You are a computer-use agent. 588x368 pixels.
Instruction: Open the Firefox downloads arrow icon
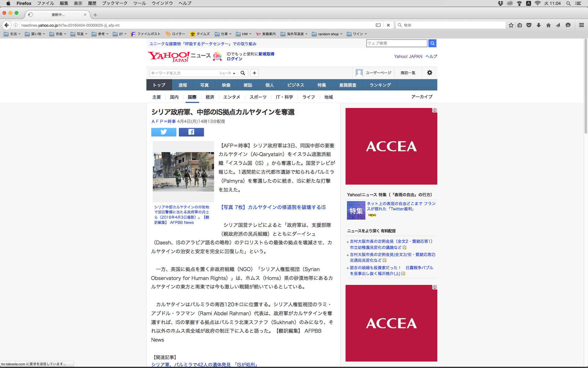(x=538, y=25)
